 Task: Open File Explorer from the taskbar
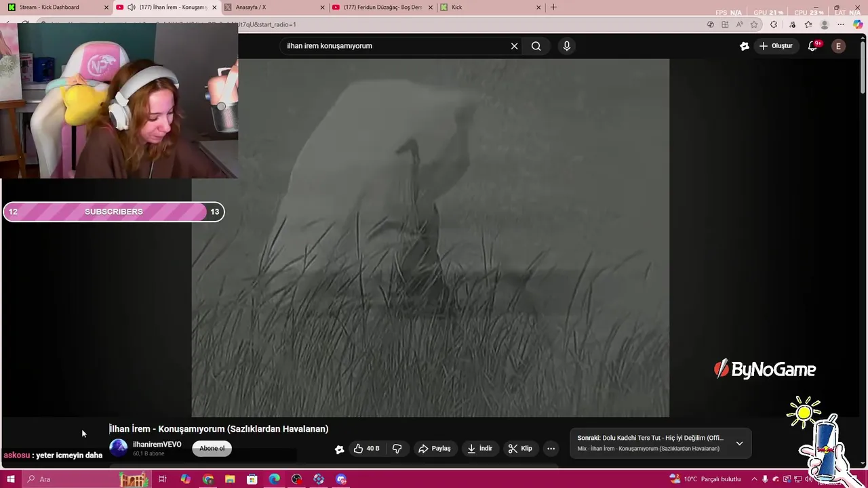coord(230,479)
